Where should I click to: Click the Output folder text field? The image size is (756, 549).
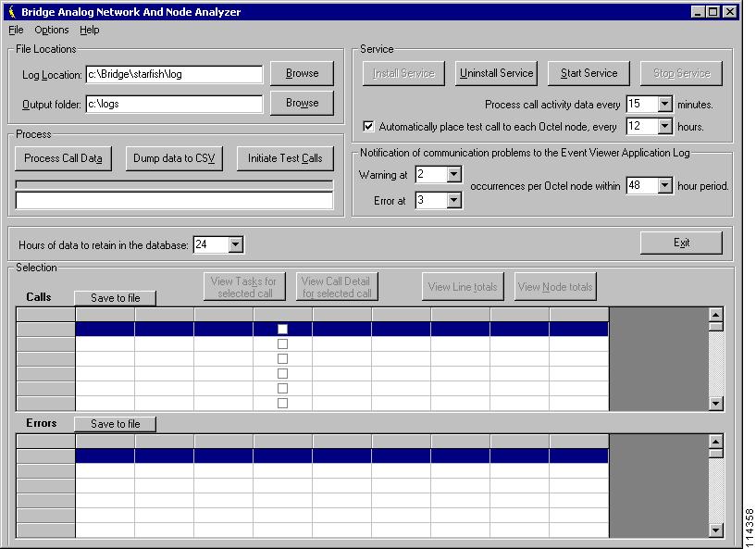(175, 104)
